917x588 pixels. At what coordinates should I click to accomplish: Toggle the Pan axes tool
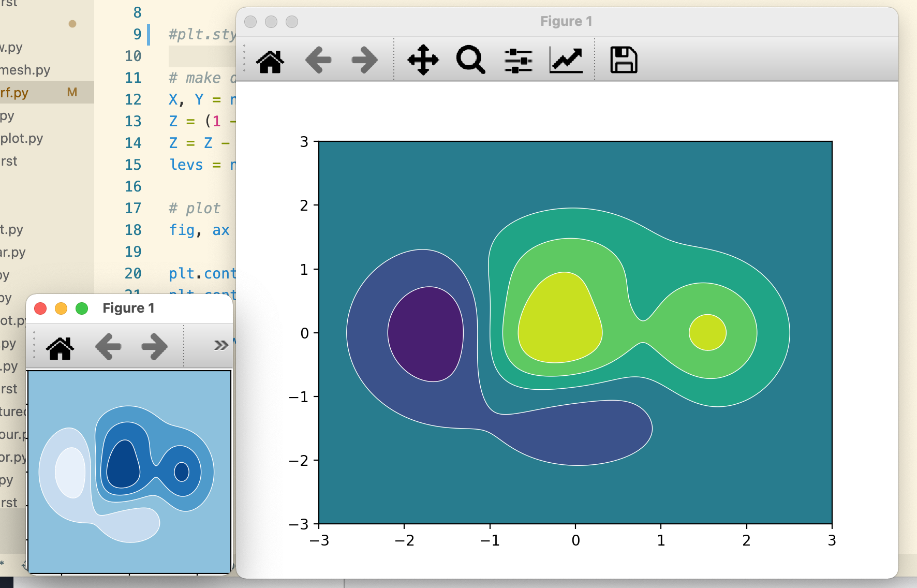point(423,61)
